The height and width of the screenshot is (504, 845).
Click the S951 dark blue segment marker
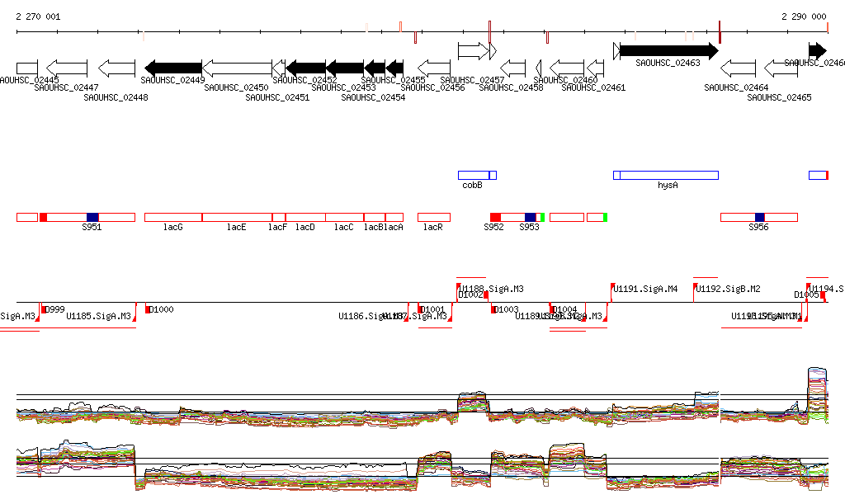coord(92,217)
